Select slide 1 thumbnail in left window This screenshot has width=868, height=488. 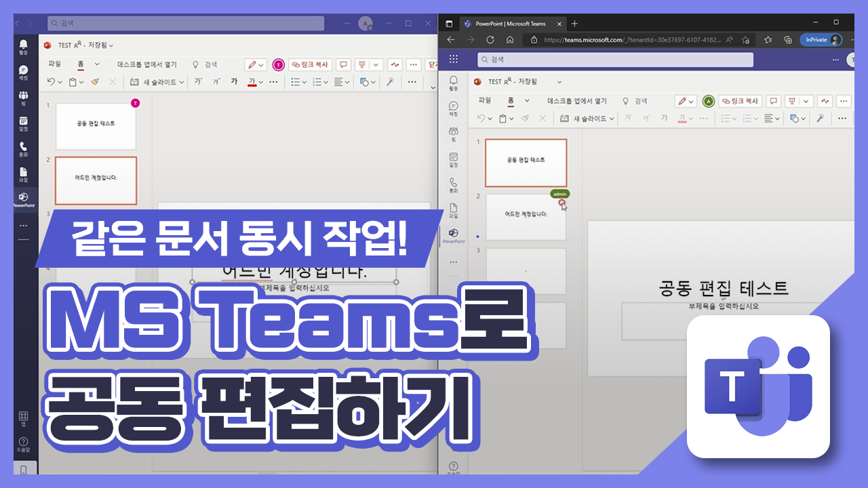point(96,126)
